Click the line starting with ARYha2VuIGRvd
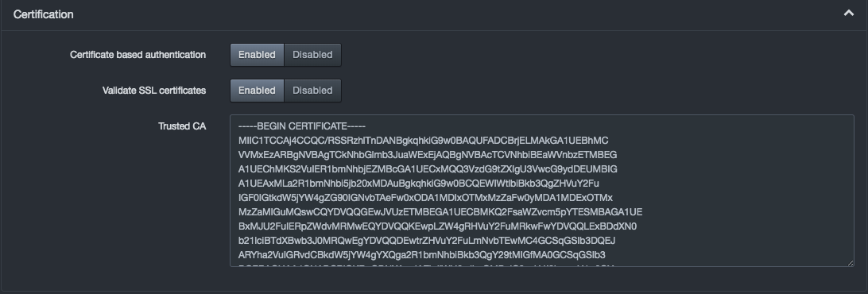Viewport: 868px width, 294px height. click(422, 255)
